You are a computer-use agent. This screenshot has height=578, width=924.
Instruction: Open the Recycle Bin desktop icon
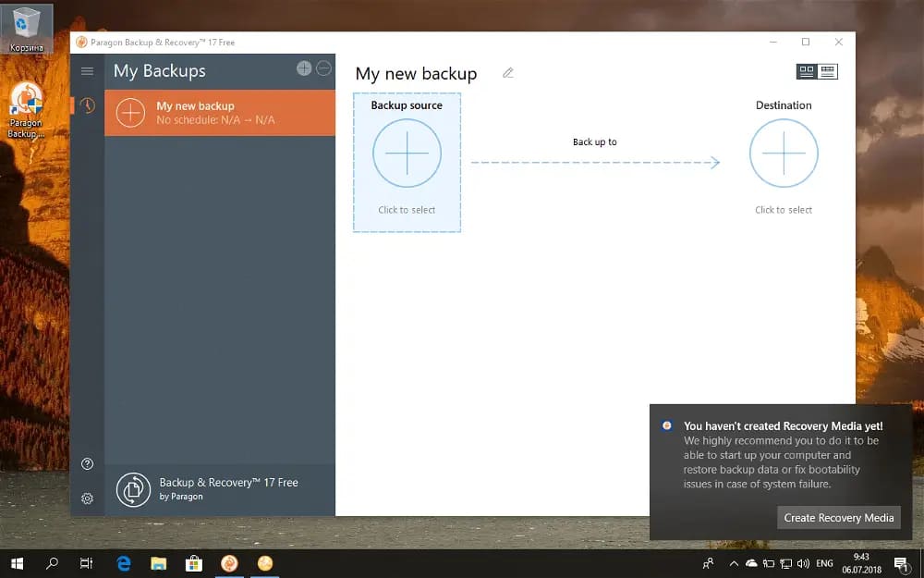(x=26, y=29)
